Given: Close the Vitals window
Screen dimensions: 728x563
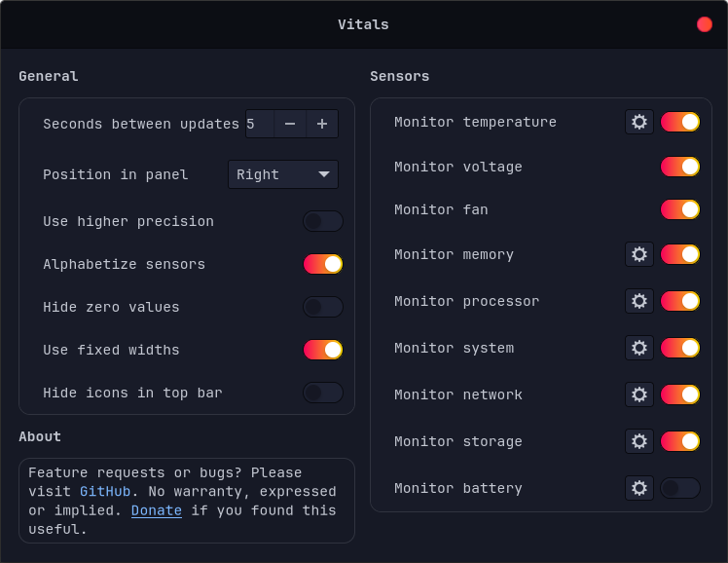Looking at the screenshot, I should [705, 24].
